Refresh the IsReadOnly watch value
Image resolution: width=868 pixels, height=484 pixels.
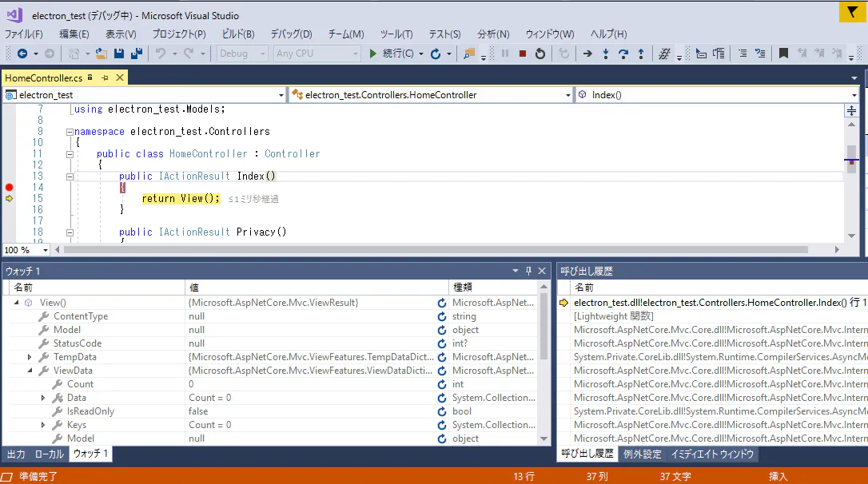[442, 411]
